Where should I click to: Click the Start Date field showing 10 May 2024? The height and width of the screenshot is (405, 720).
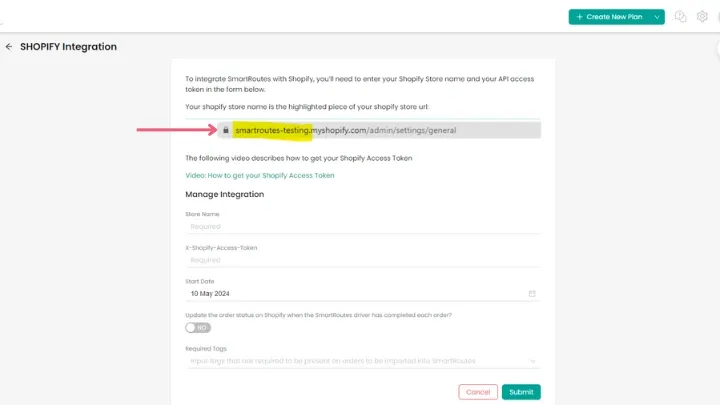(355, 294)
